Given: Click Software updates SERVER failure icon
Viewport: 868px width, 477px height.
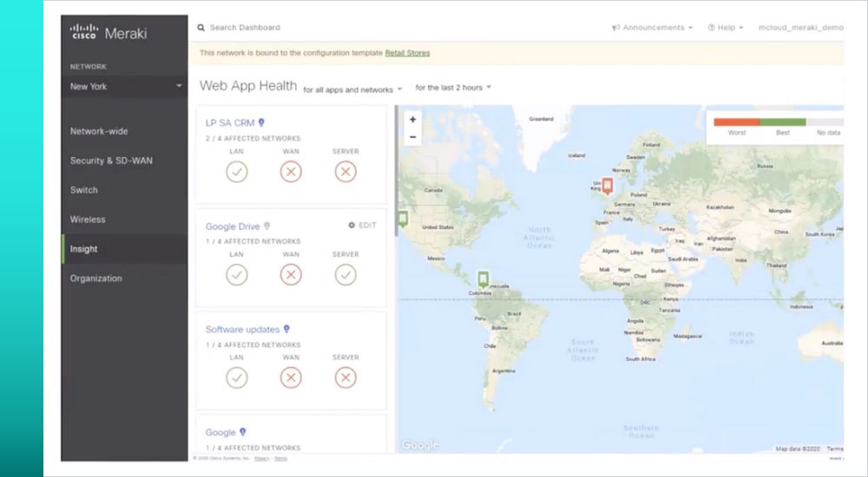Looking at the screenshot, I should [345, 377].
